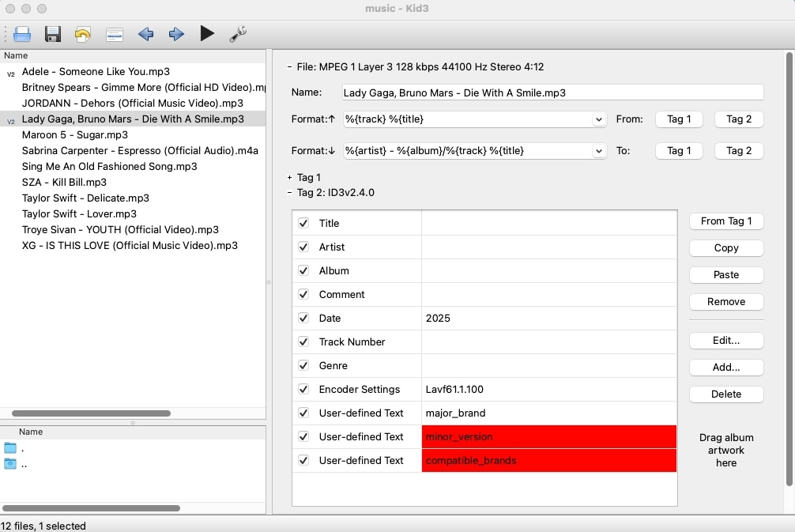The height and width of the screenshot is (532, 795).
Task: Click the red compatible_brands value cell
Action: point(549,461)
